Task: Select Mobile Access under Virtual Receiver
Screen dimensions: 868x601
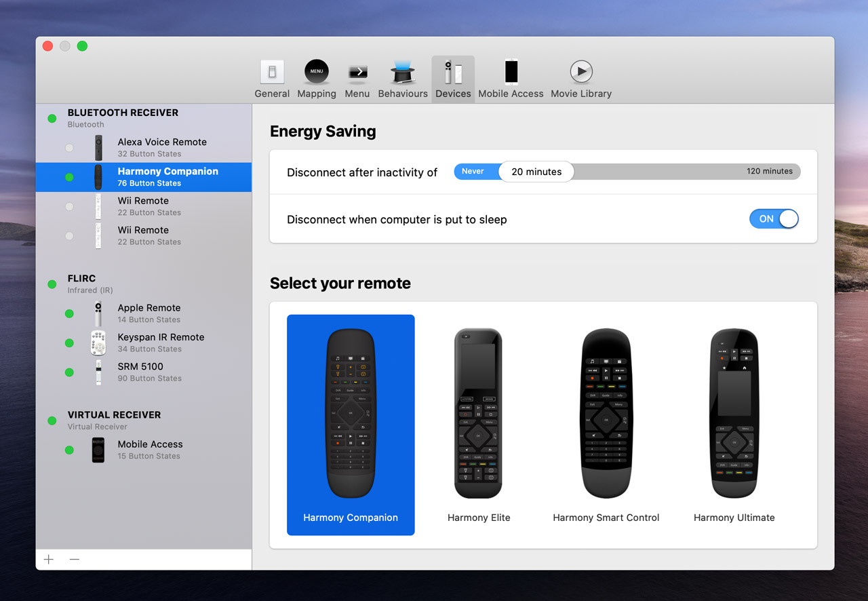Action: (x=150, y=450)
